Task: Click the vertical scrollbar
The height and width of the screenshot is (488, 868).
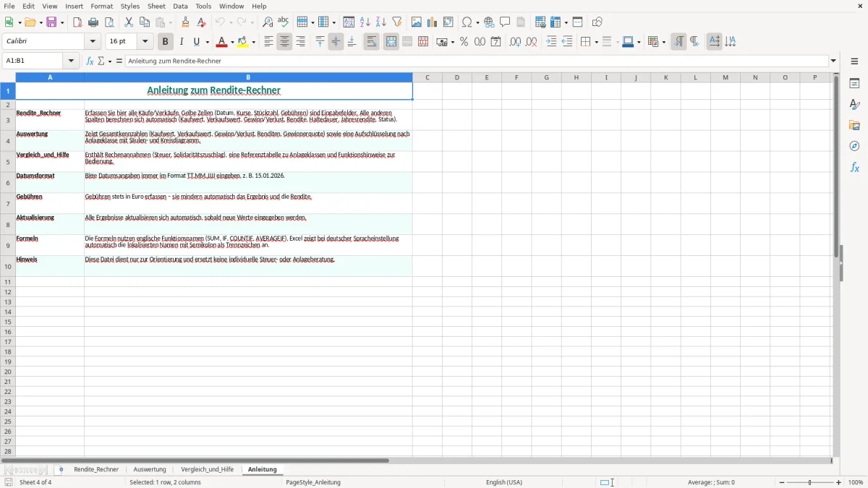Action: coord(836,264)
